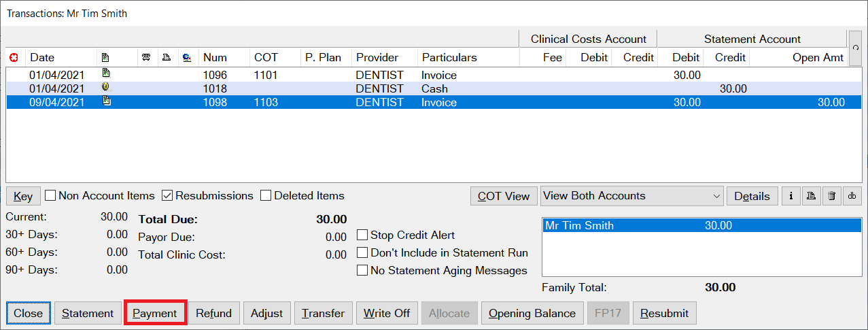Click the info 'i' icon button
This screenshot has width=868, height=330.
tap(791, 196)
